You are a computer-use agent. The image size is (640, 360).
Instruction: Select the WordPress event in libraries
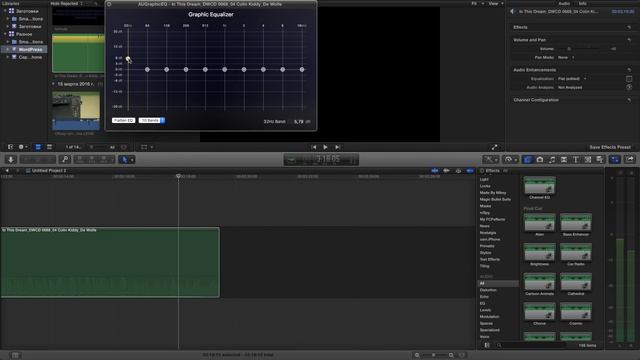30,49
